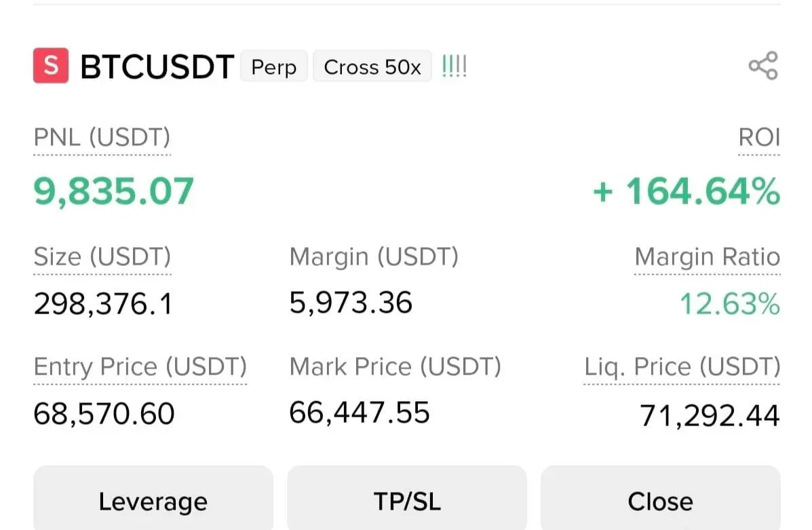Tap the 12.63% margin ratio value
Screen dimensions: 812x530
pos(729,304)
